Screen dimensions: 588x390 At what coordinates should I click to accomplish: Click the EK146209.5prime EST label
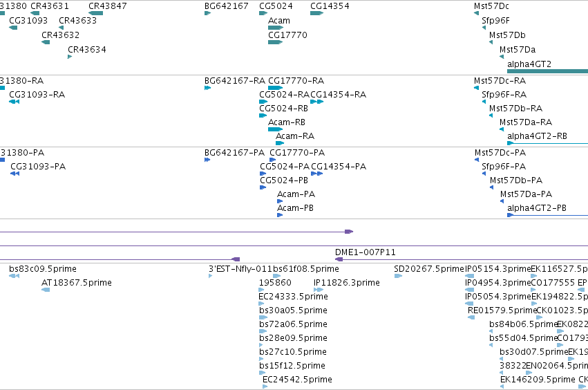coord(538,380)
